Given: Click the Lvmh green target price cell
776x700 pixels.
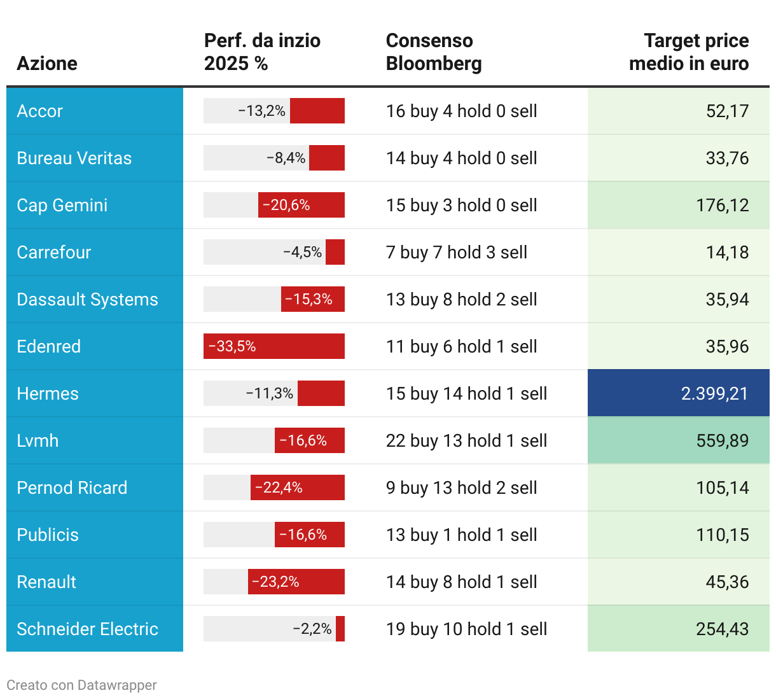Looking at the screenshot, I should [678, 440].
